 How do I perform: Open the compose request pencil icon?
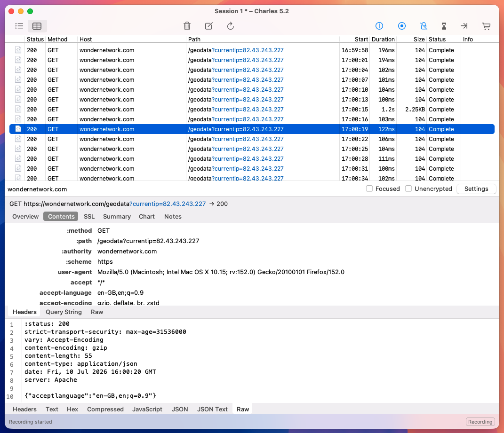pos(208,26)
